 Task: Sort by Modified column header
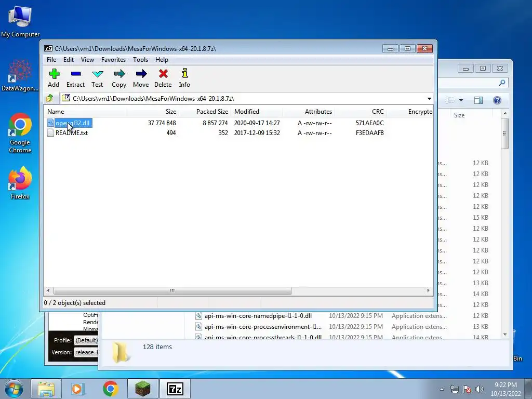(x=257, y=112)
